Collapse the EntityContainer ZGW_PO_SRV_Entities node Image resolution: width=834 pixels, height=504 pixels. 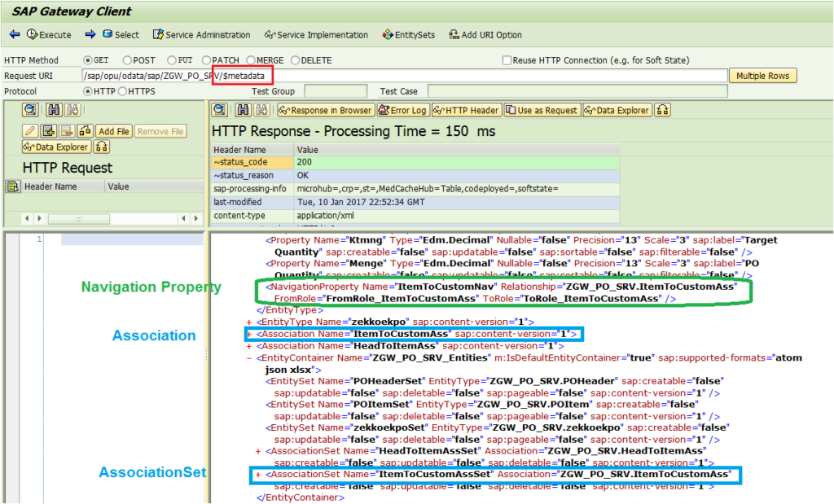249,358
